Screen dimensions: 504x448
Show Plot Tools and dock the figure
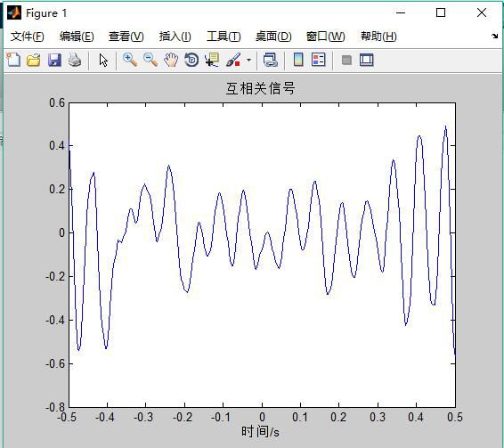[x=367, y=60]
